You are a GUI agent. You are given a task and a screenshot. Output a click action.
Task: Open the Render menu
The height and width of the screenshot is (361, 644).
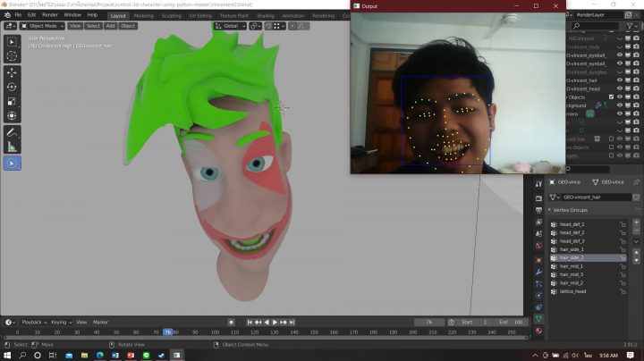50,15
